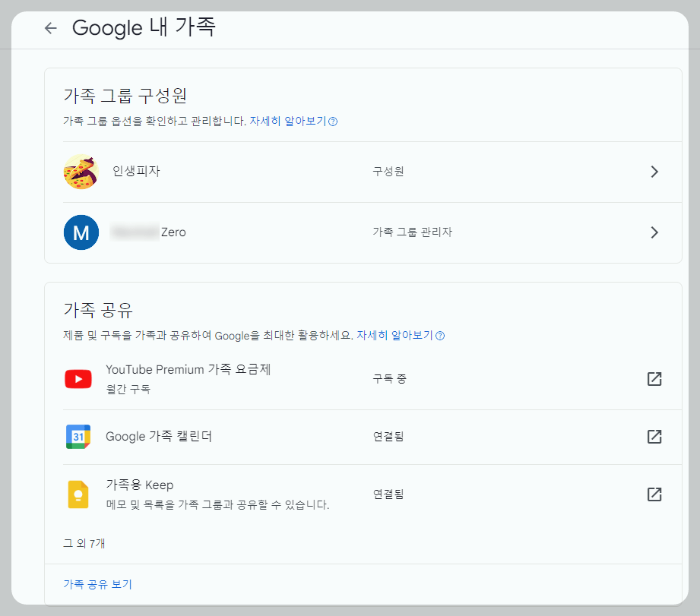
Task: Click Keep description about sharing 메모 및 목록
Action: tap(218, 504)
